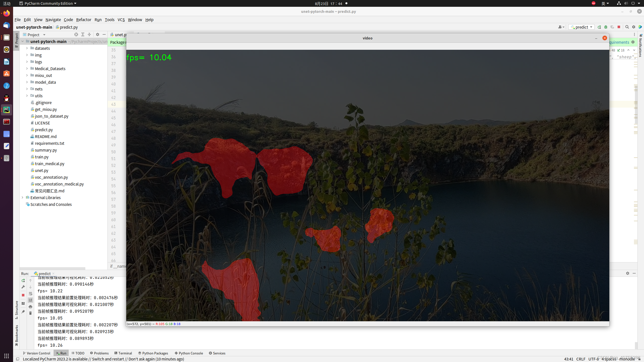Expand the model_data folder
Viewport: 644px width, 362px height.
tap(27, 82)
